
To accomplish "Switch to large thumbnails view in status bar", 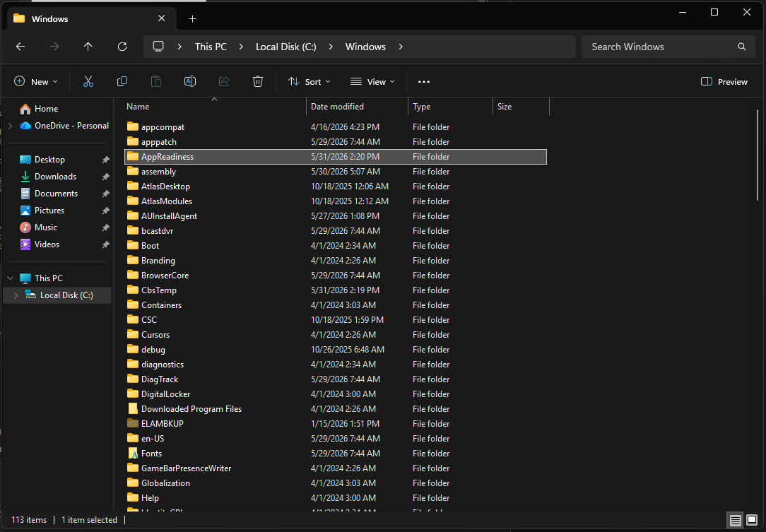I will [752, 520].
